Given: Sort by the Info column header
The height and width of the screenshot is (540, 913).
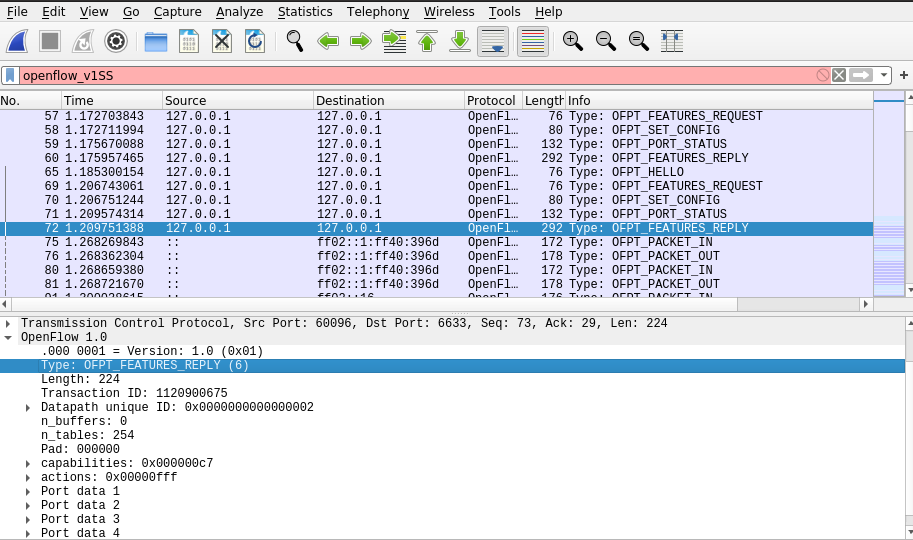Looking at the screenshot, I should [x=719, y=100].
